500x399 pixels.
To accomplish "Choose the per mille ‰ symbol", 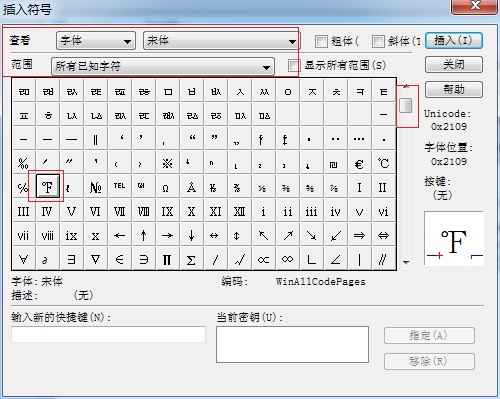I will pyautogui.click(x=23, y=163).
